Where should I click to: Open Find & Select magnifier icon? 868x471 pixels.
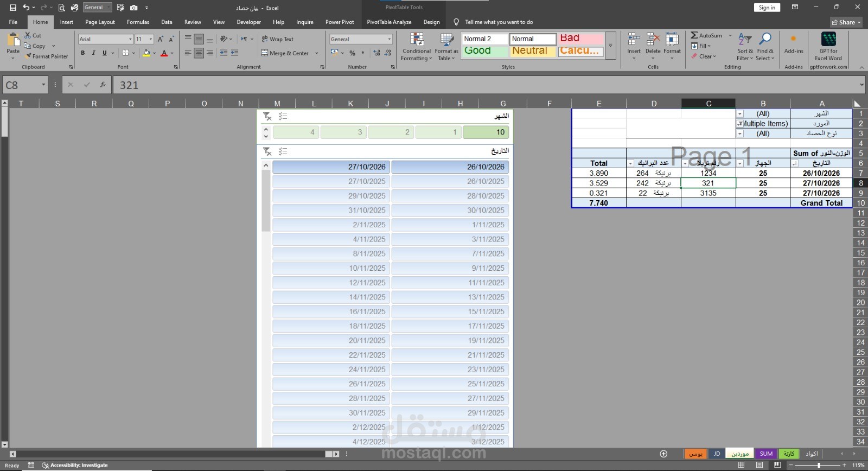765,39
